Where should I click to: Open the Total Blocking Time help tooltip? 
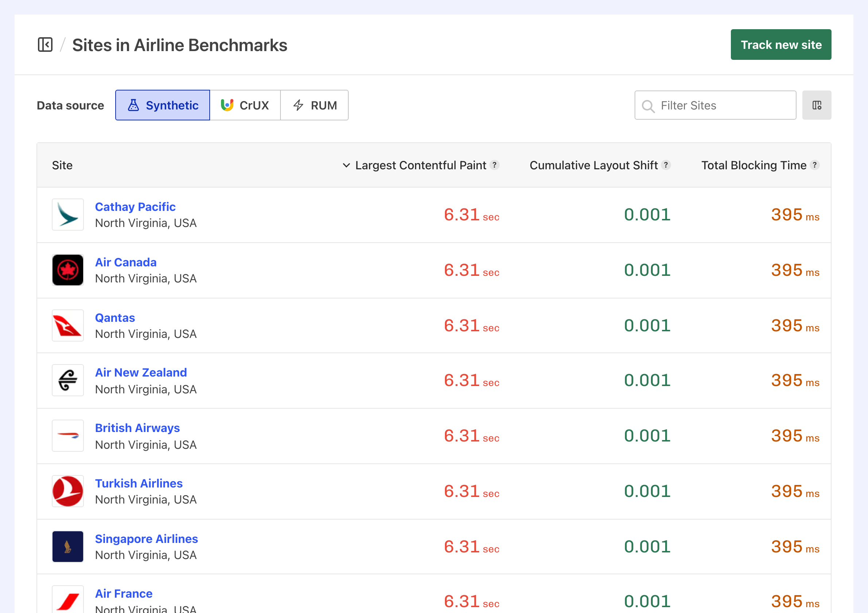pos(815,165)
